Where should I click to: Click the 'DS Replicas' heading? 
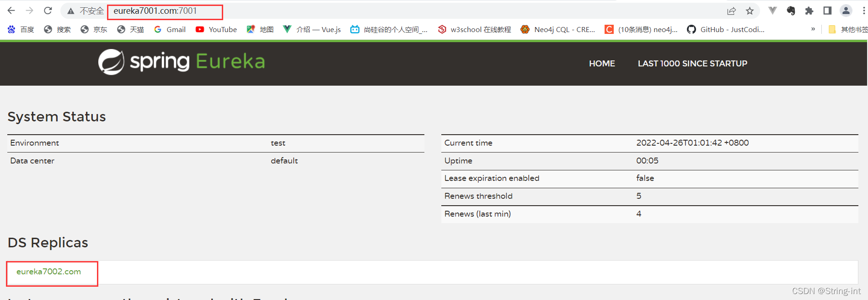tap(48, 243)
